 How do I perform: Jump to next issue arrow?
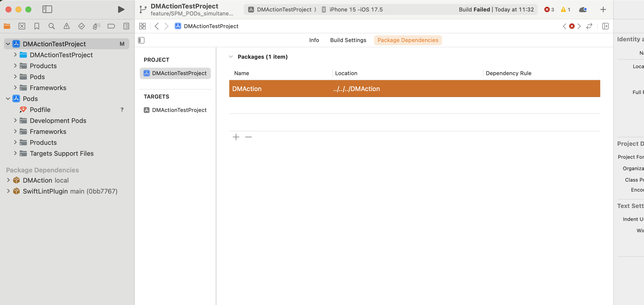click(x=579, y=26)
